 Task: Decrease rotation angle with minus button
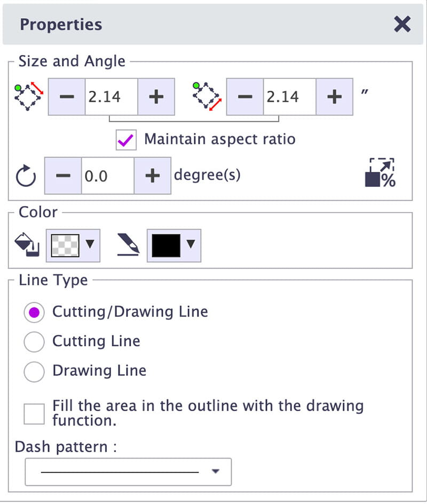[x=63, y=176]
